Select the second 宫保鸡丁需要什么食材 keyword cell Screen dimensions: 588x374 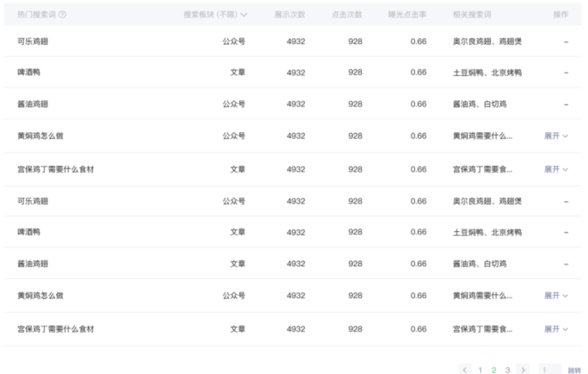click(x=56, y=329)
